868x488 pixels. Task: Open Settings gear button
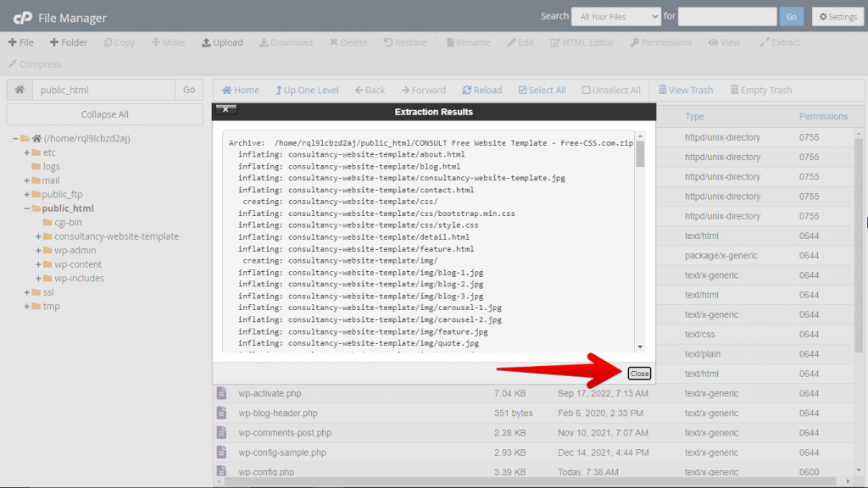[x=837, y=17]
